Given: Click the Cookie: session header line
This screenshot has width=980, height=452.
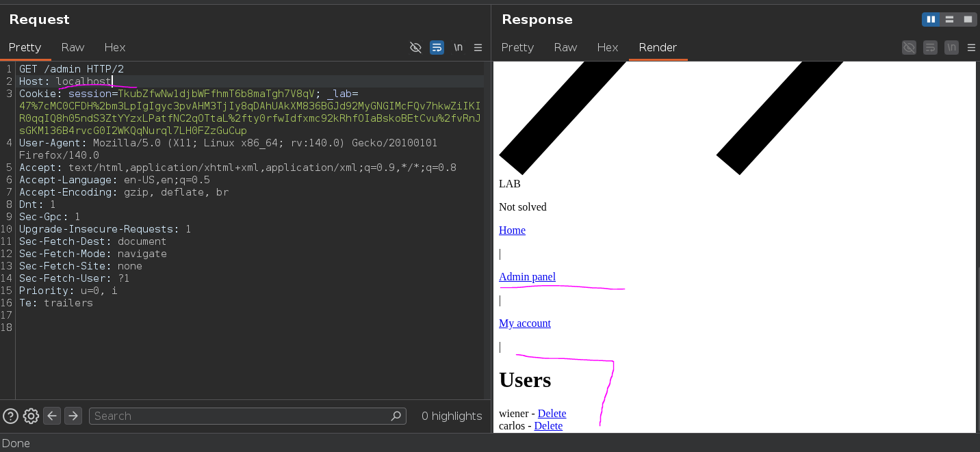Looking at the screenshot, I should [x=250, y=112].
